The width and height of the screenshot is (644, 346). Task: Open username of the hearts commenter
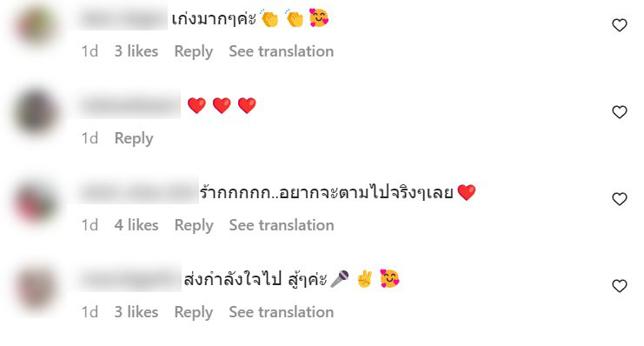pos(129,106)
